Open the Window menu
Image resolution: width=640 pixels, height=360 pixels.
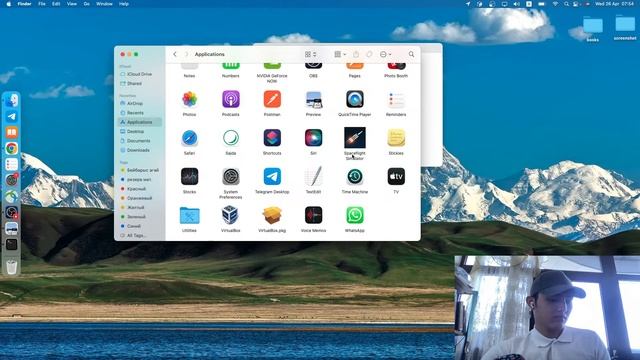pos(104,4)
